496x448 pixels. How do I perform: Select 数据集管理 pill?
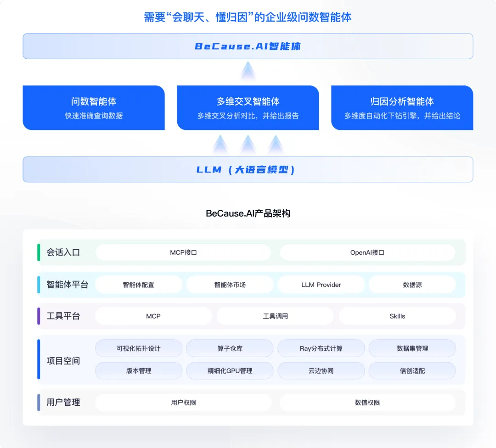(412, 348)
